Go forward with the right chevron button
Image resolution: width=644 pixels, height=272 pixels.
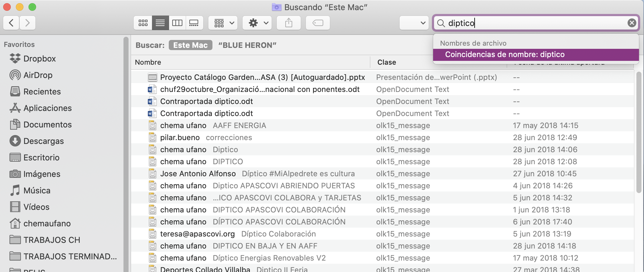[28, 23]
